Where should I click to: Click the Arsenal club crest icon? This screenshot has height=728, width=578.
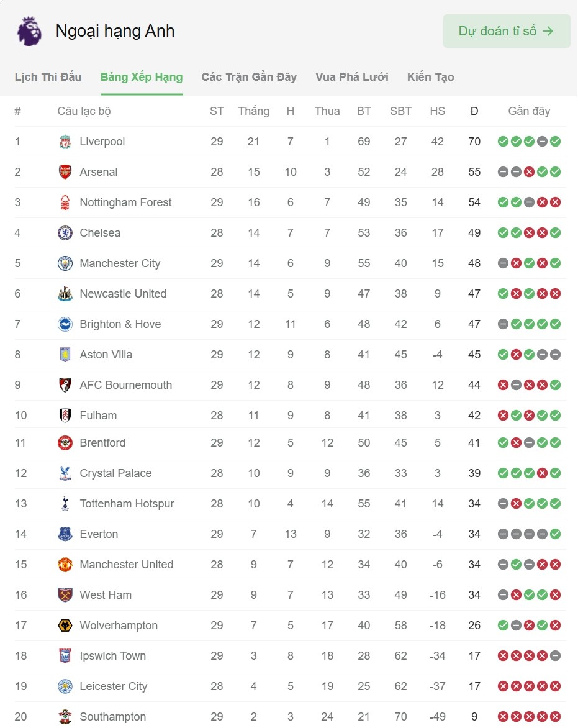(x=65, y=172)
